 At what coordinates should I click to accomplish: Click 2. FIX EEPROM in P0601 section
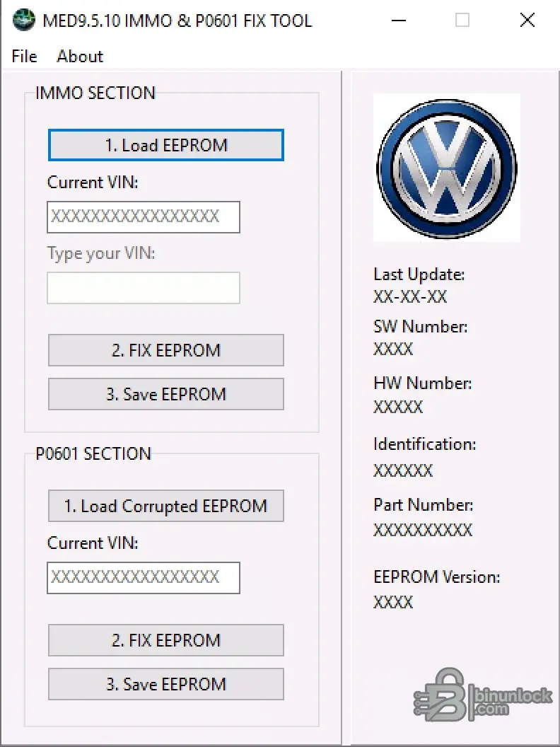pyautogui.click(x=166, y=639)
